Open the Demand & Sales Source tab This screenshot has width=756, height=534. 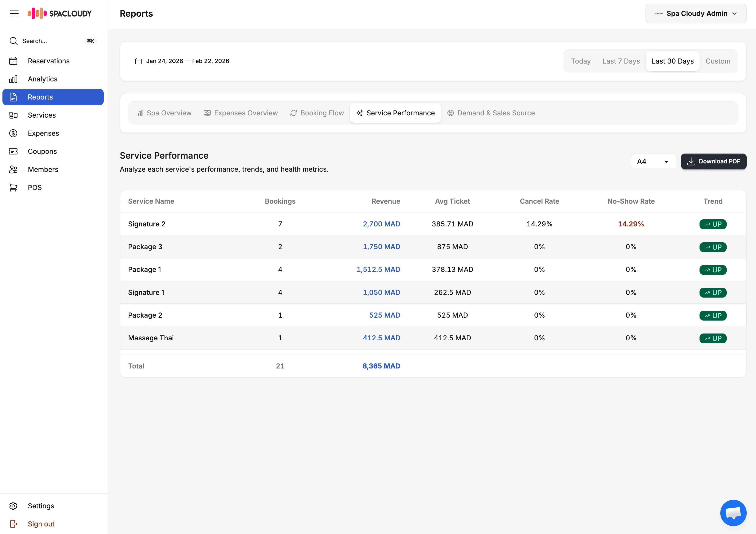tap(491, 113)
